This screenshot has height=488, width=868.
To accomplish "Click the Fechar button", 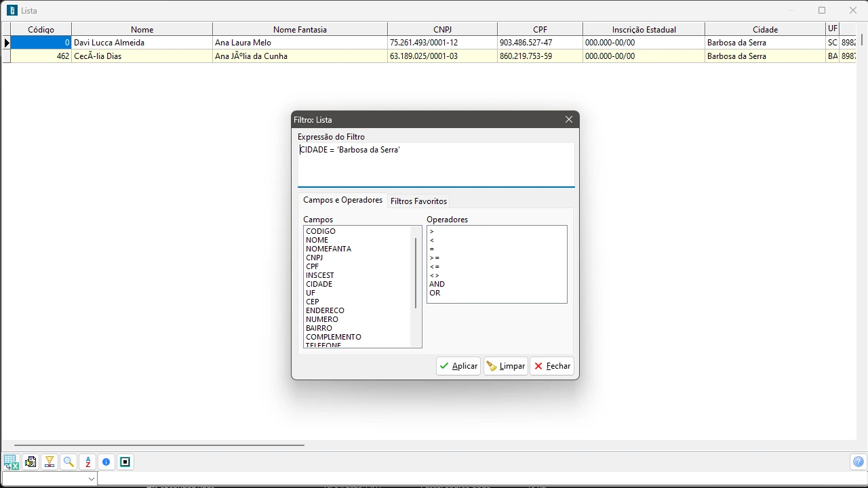I will pyautogui.click(x=552, y=366).
